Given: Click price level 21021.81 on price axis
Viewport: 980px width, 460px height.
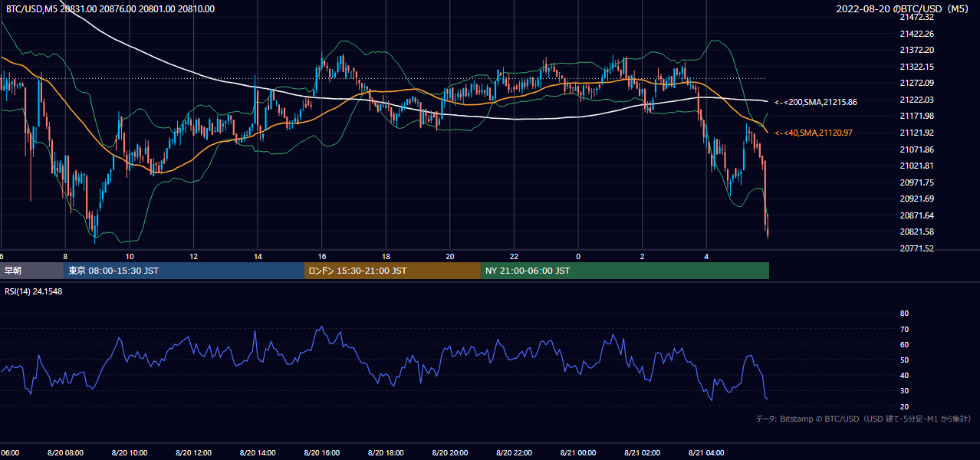Looking at the screenshot, I should (x=916, y=166).
